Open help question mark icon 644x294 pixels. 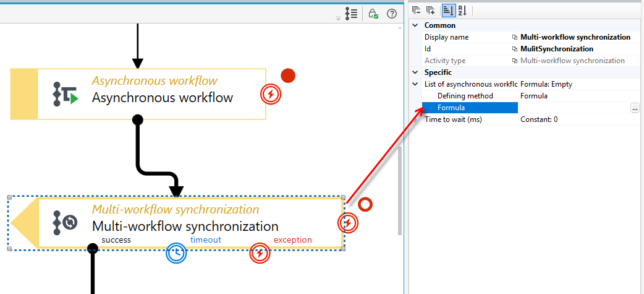pos(392,14)
